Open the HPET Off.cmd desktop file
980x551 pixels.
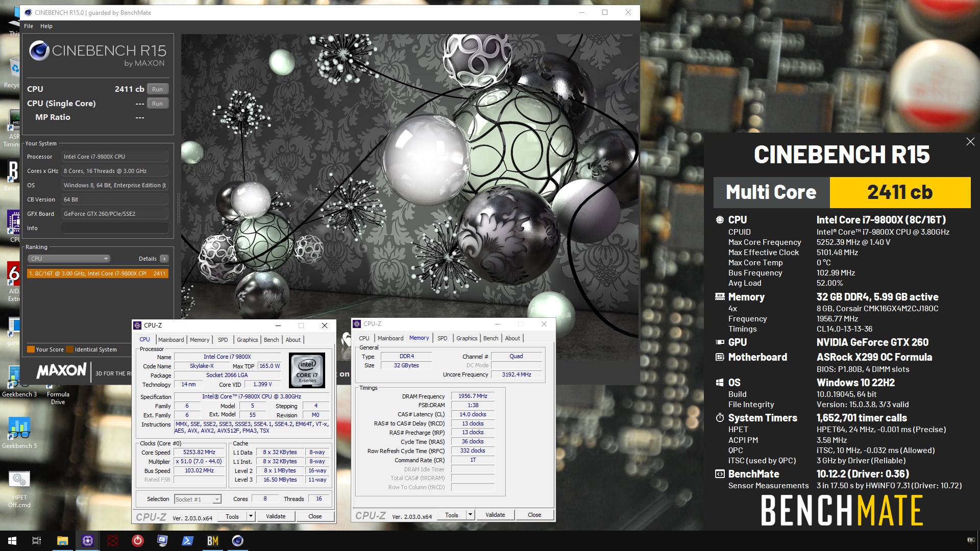(19, 489)
